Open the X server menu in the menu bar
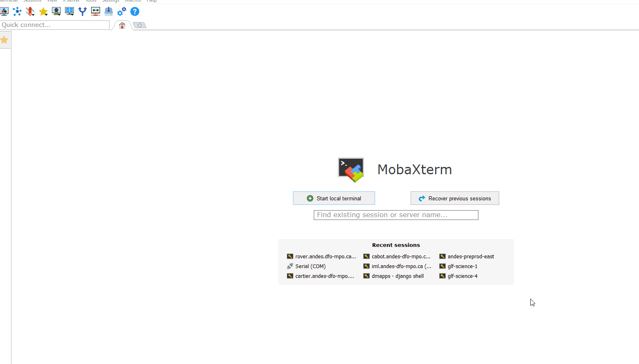 [x=71, y=1]
